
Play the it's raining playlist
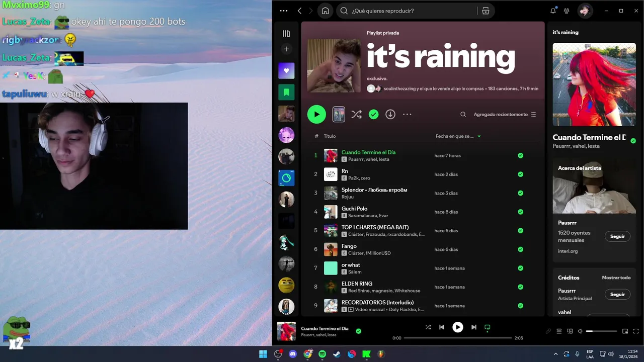(x=316, y=114)
